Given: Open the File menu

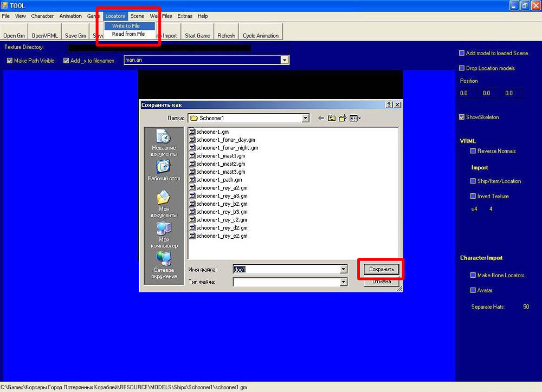Looking at the screenshot, I should (6, 16).
